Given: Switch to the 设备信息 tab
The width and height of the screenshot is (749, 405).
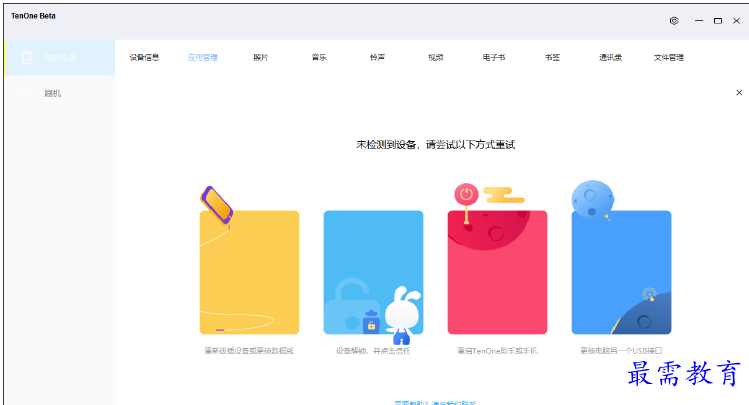Looking at the screenshot, I should pos(144,57).
